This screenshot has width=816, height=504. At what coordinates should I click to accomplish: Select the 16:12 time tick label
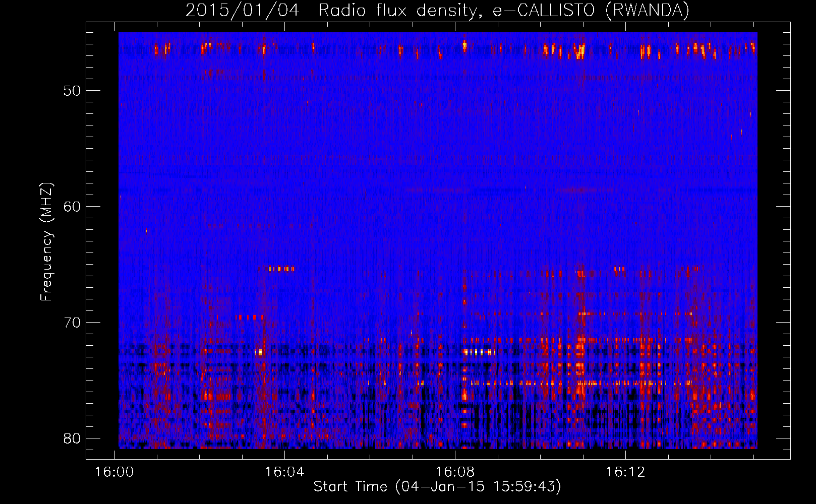pos(625,472)
